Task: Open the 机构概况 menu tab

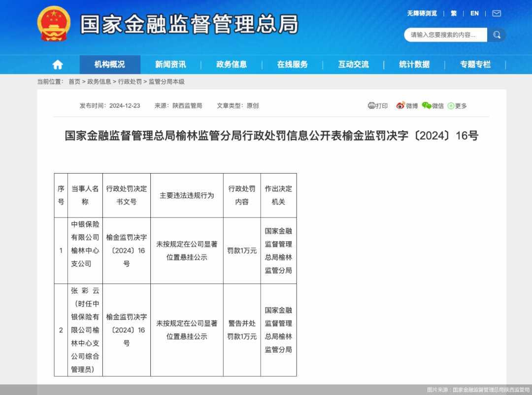Action: pos(110,65)
